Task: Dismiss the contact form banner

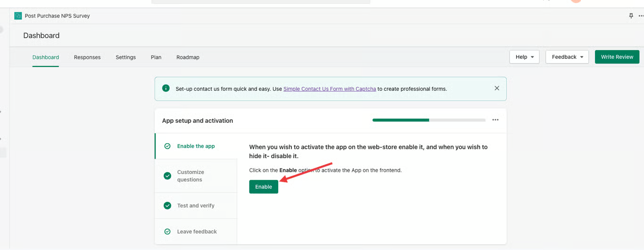Action: coord(496,88)
